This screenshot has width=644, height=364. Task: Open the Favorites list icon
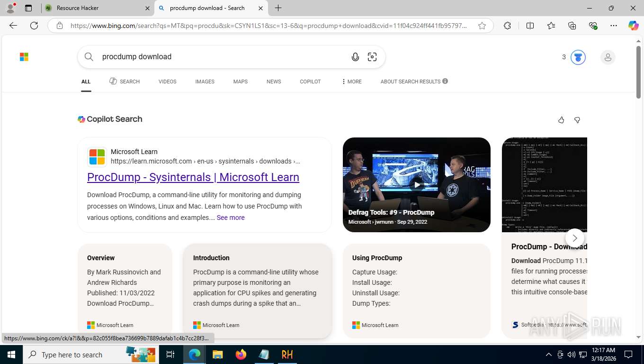[551, 26]
